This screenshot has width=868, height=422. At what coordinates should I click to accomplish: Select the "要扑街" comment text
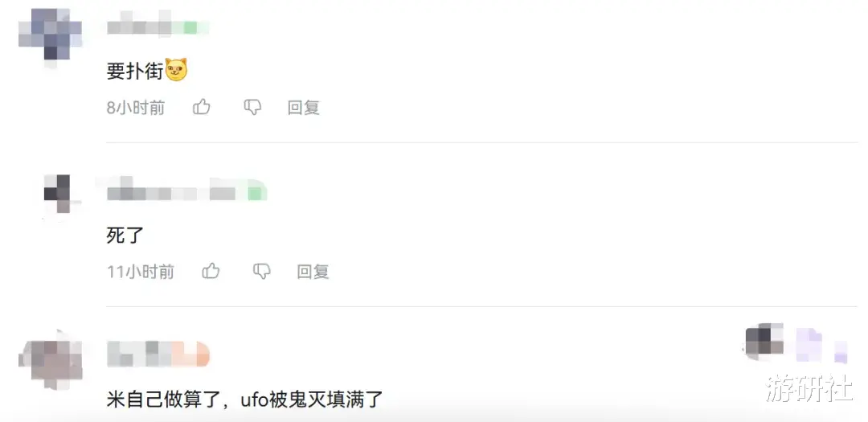click(135, 71)
